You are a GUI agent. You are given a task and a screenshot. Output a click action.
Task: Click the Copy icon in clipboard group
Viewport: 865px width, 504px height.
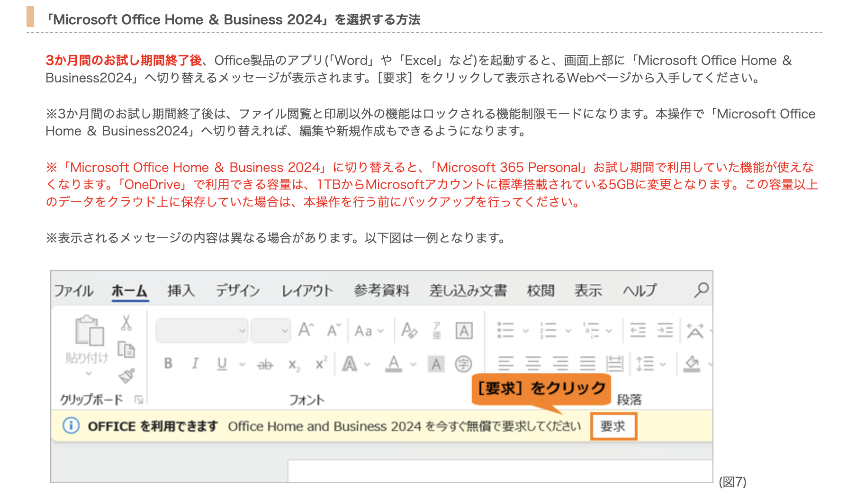tap(126, 350)
